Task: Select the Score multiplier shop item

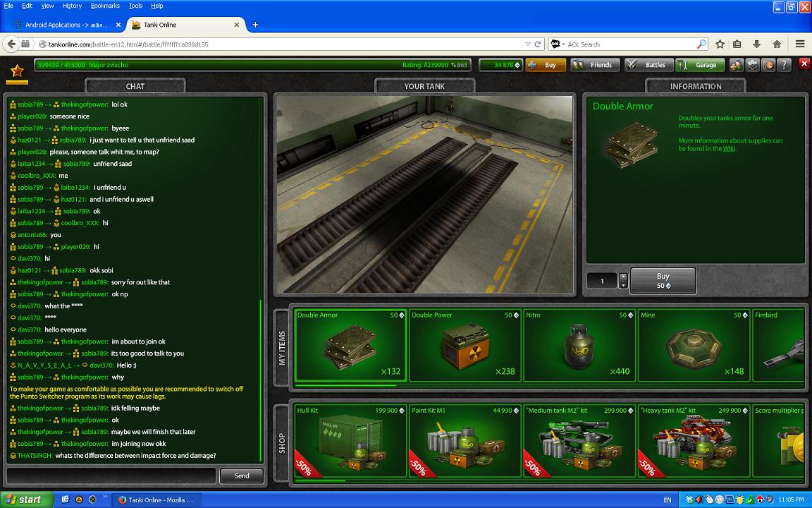Action: pos(778,440)
